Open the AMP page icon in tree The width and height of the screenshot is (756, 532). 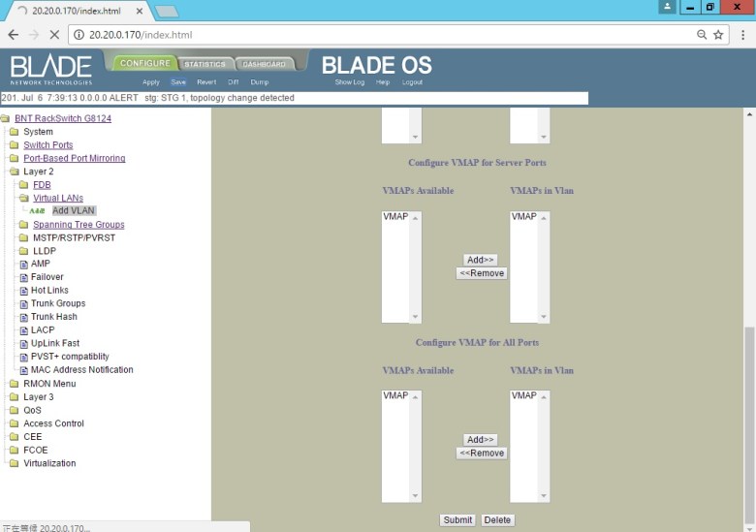pos(23,264)
